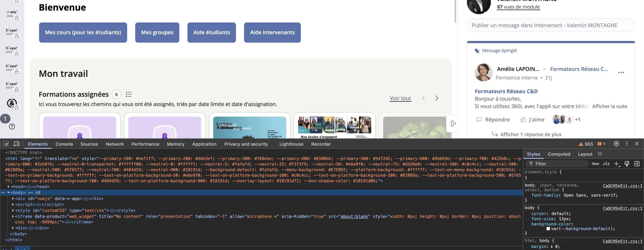This screenshot has height=250, width=644.
Task: Click the Publier un message input field
Action: click(x=551, y=25)
